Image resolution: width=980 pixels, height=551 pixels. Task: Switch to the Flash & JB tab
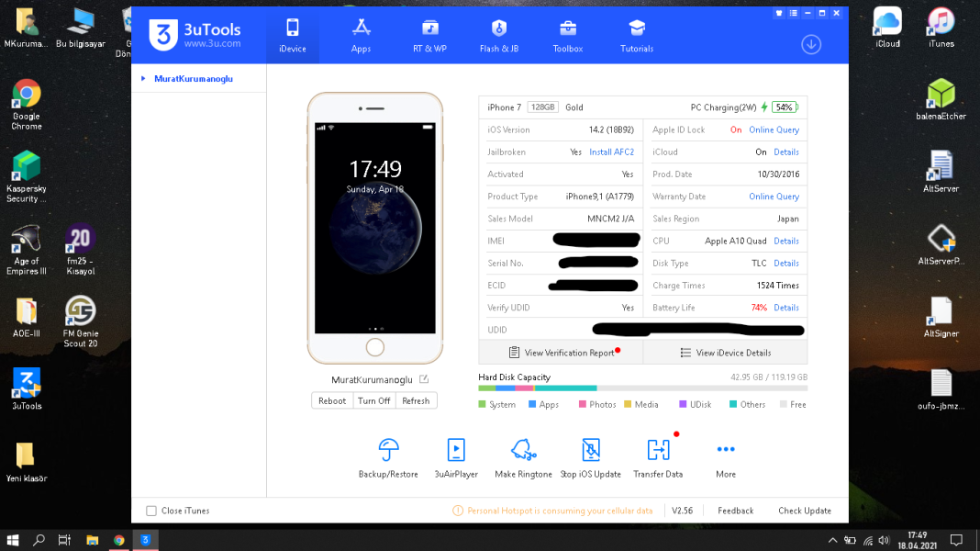point(499,35)
